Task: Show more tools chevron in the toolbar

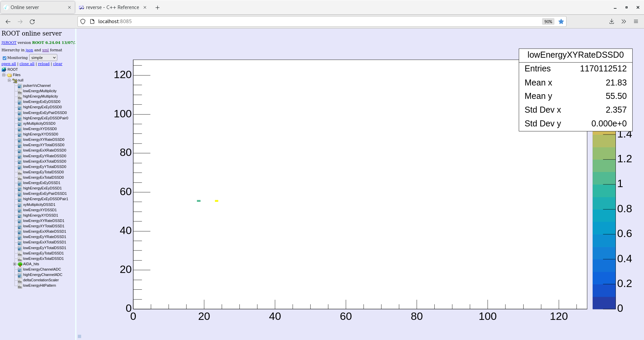Action: pos(624,21)
